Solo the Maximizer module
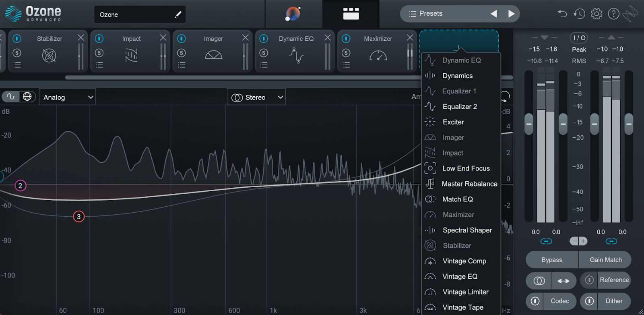644x315 pixels. (x=346, y=53)
